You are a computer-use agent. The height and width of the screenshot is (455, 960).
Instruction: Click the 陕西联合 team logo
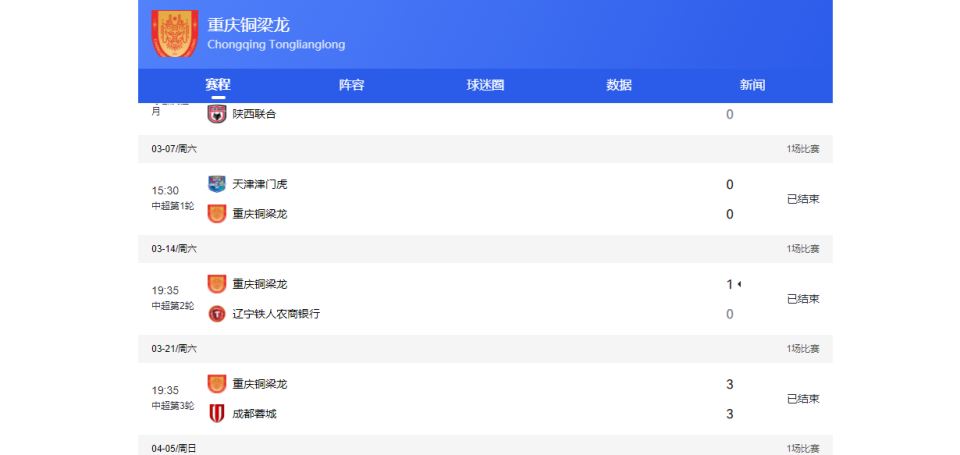click(x=217, y=114)
